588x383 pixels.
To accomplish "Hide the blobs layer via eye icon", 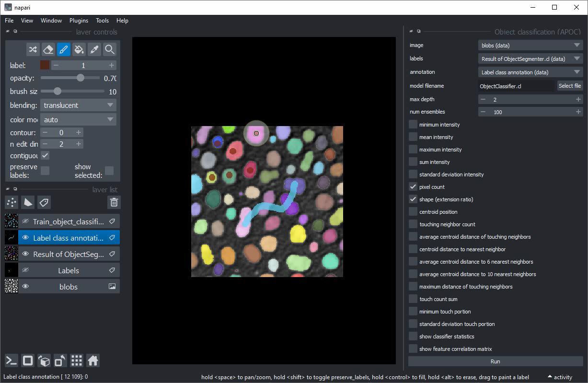I will [25, 287].
